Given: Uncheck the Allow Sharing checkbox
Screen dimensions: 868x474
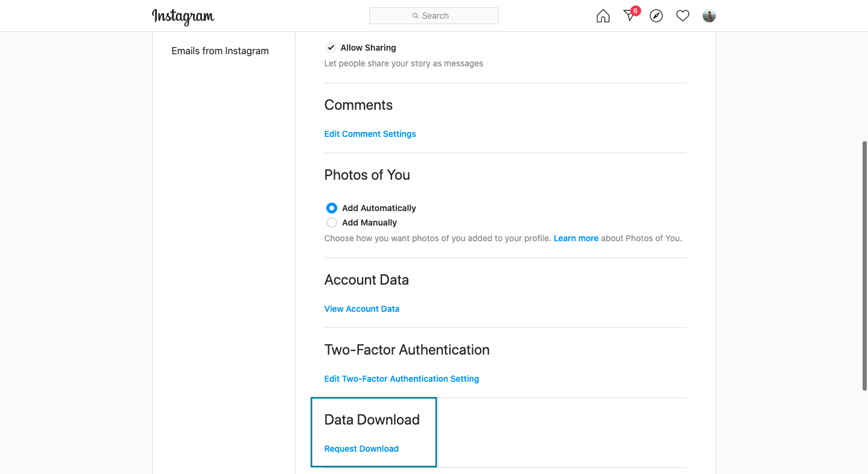Looking at the screenshot, I should (x=331, y=48).
